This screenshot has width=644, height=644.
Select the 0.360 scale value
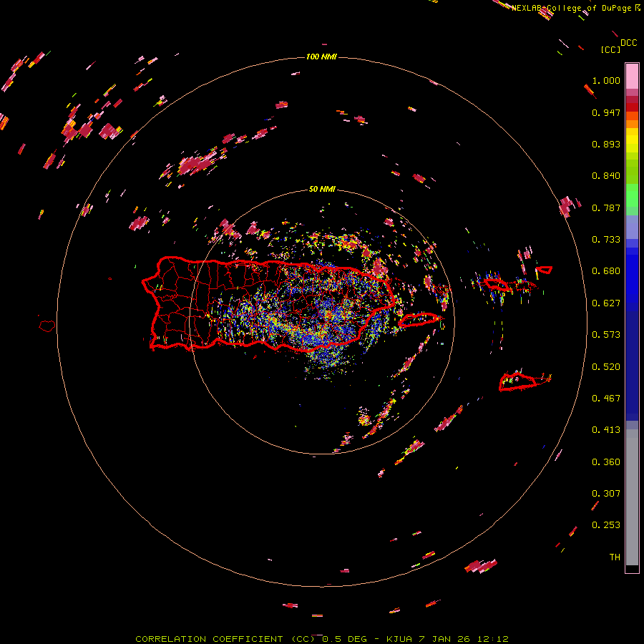(x=606, y=462)
